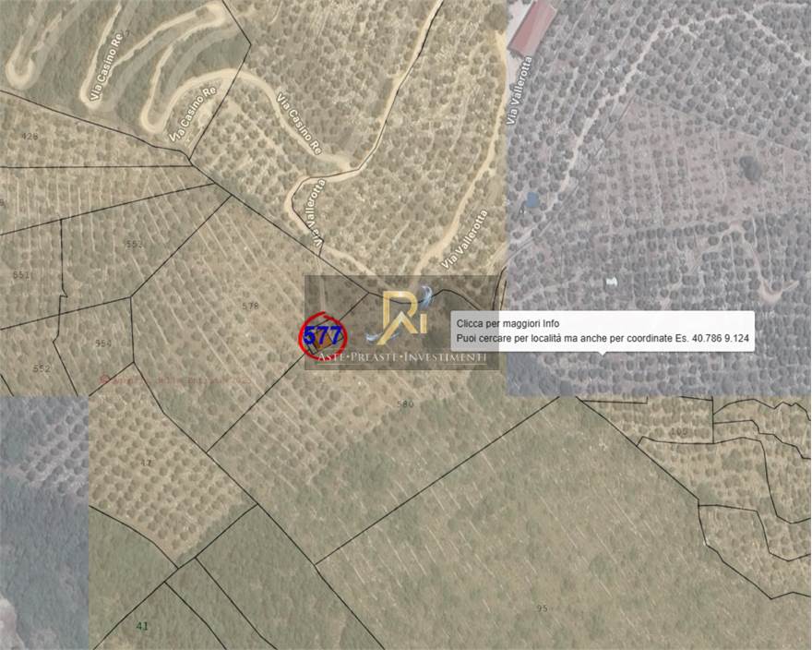
Task: Select parcel number 580
Action: tap(405, 403)
